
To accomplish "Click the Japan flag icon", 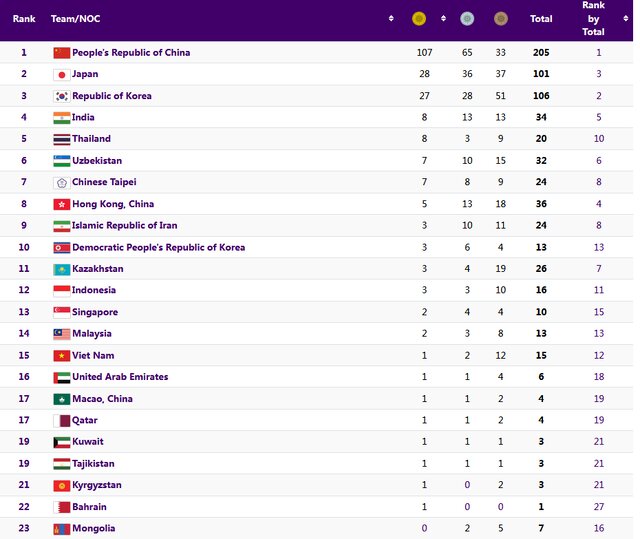I will click(61, 74).
